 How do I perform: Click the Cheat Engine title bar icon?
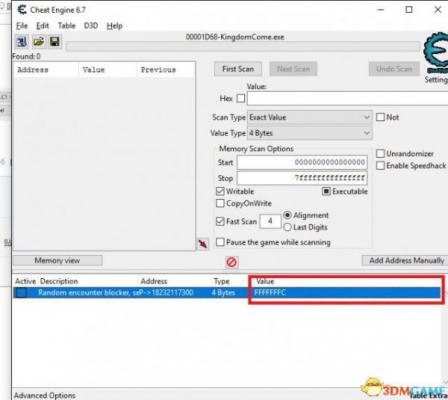22,10
